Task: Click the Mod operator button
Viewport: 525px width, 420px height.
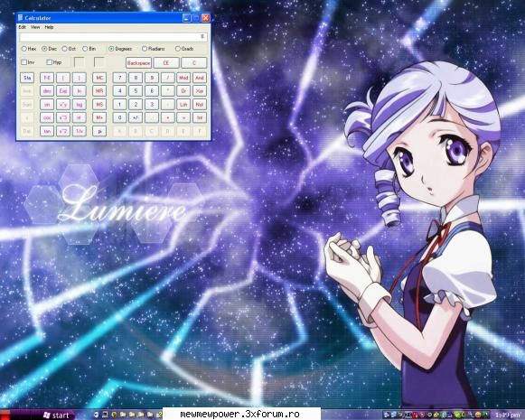Action: pos(183,78)
